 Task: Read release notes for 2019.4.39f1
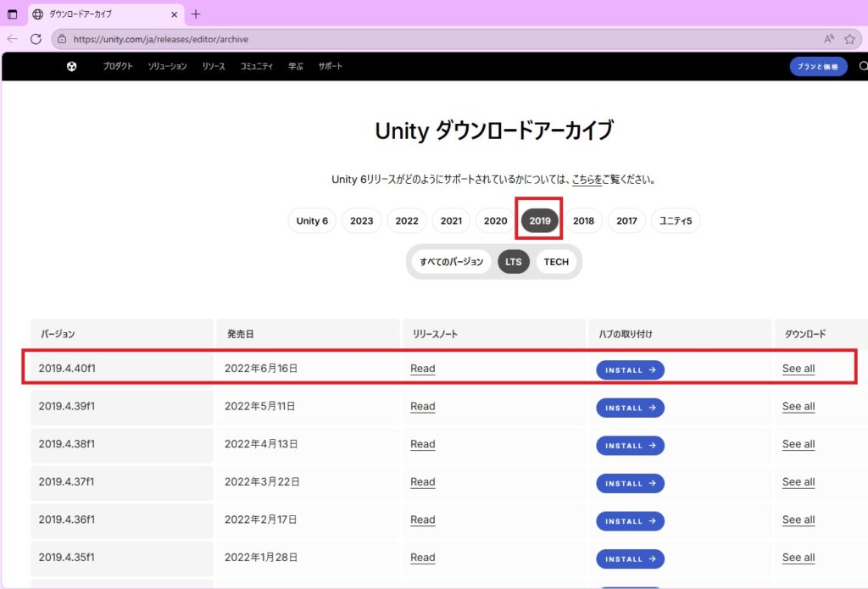click(x=422, y=406)
